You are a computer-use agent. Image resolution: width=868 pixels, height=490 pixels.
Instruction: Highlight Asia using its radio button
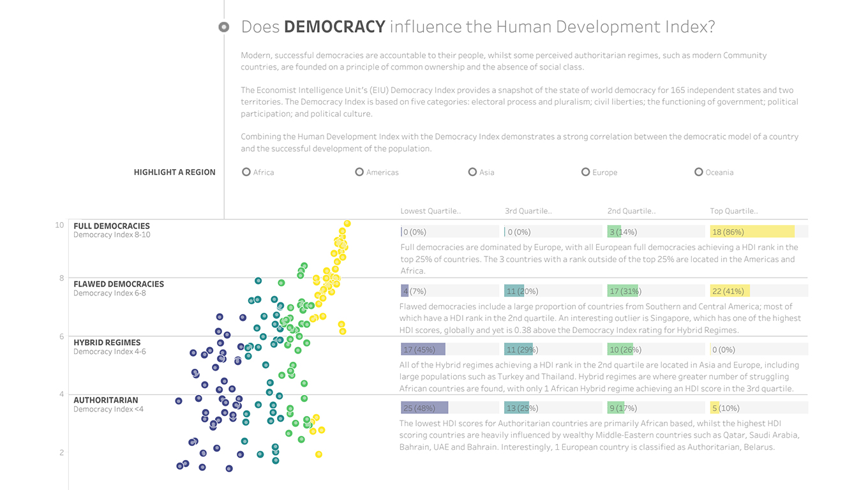472,172
